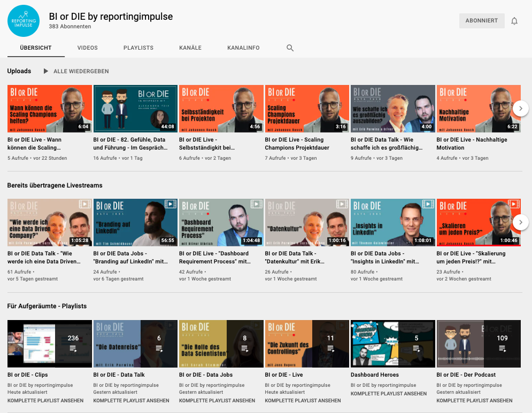Expand Livestreams row with next arrow
Viewport: 532px width, 413px height.
[x=520, y=222]
